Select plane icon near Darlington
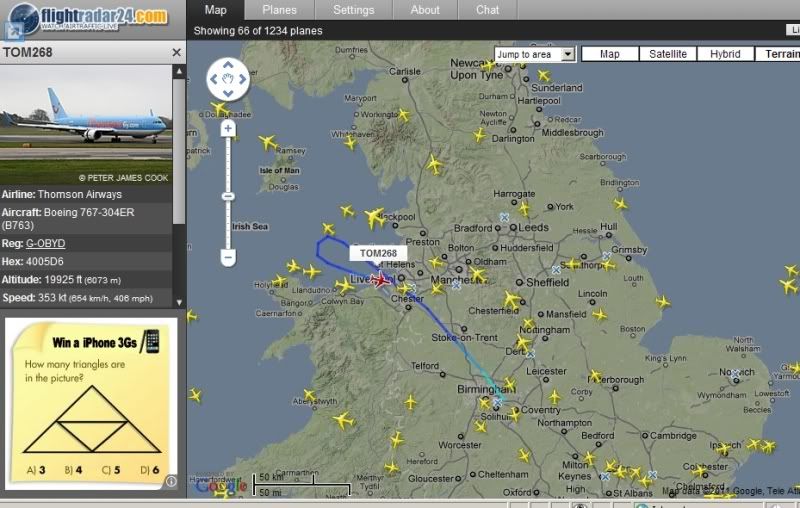The width and height of the screenshot is (800, 508). [x=479, y=135]
